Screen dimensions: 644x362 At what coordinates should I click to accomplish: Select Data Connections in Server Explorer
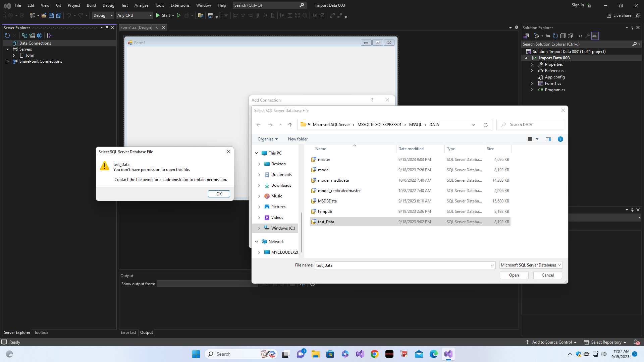(35, 43)
